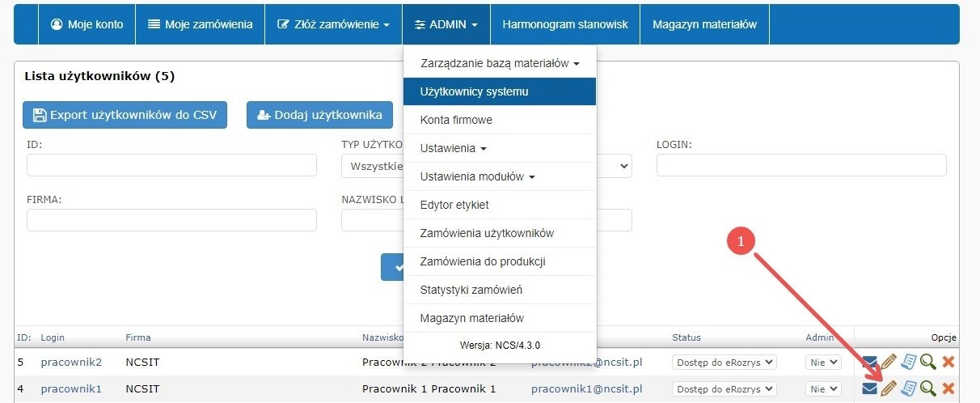The width and height of the screenshot is (980, 403).
Task: Edit user pracownik1 with pencil icon
Action: click(x=889, y=388)
